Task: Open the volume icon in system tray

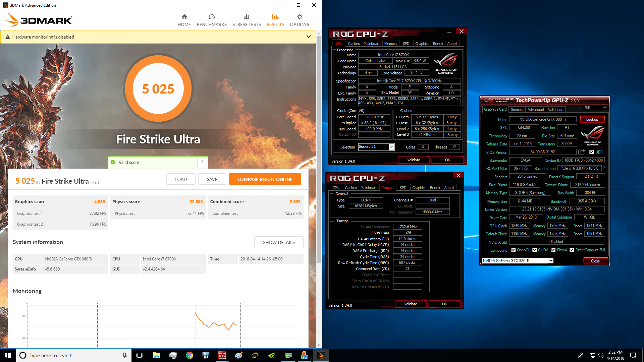Action: [601, 355]
